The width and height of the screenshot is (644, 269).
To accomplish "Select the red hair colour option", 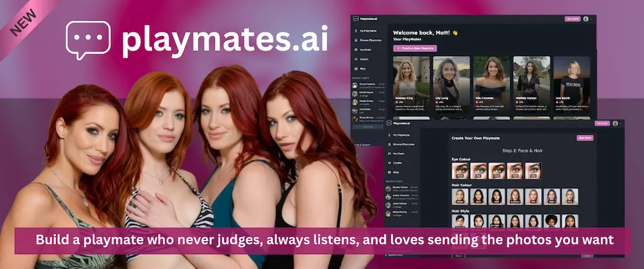I will (515, 197).
